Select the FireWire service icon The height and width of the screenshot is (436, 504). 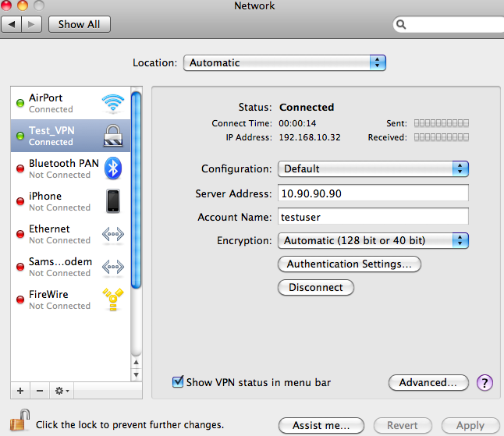tap(113, 300)
